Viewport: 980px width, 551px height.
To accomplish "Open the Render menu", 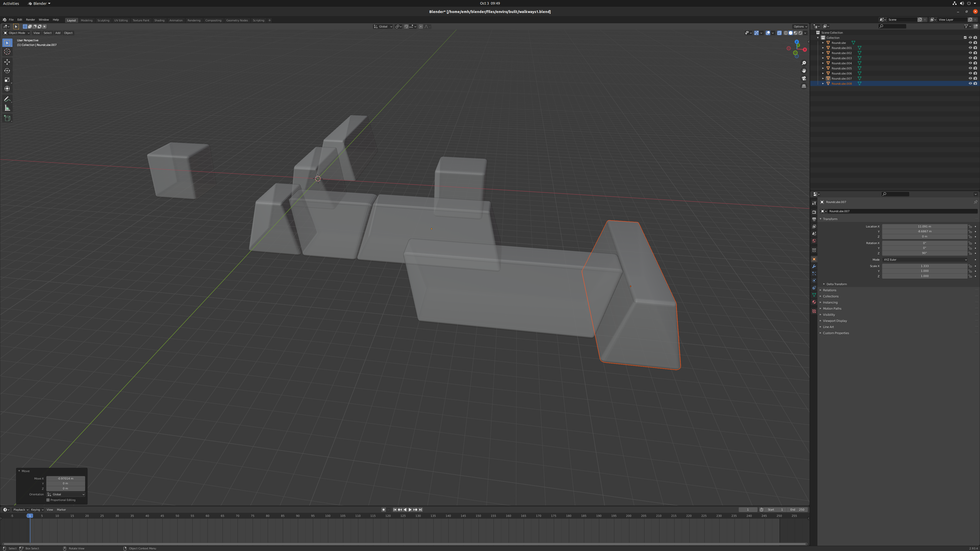I will (x=30, y=20).
